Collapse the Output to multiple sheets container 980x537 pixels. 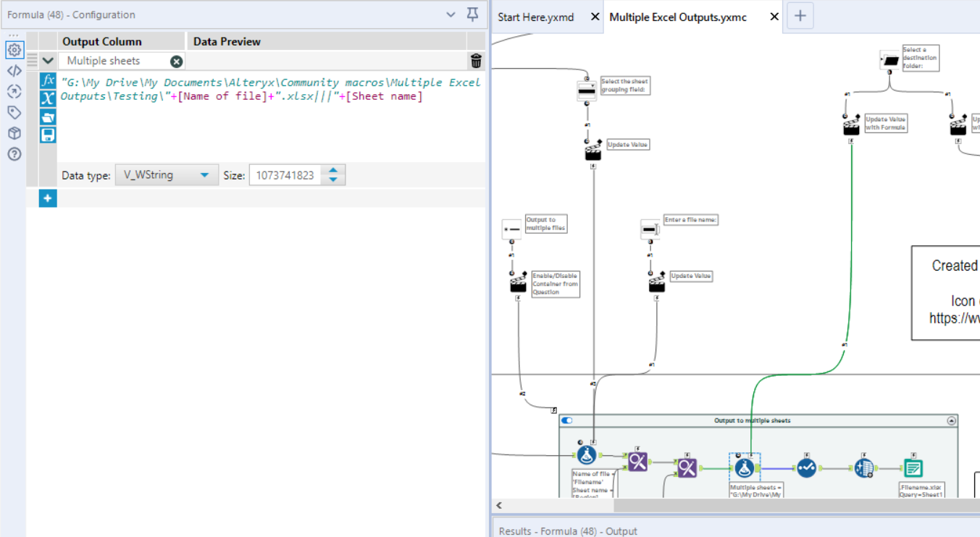point(952,420)
